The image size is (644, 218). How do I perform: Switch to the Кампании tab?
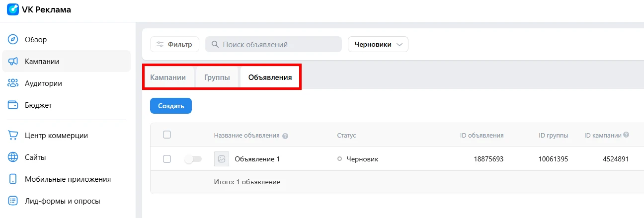pos(168,77)
